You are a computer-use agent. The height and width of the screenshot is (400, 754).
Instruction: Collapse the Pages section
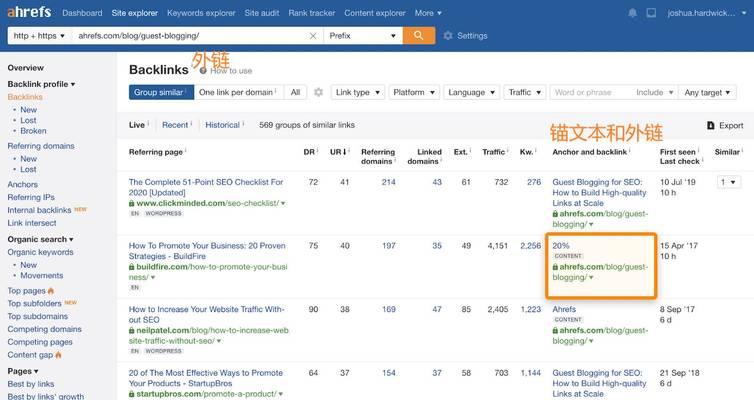[x=23, y=371]
